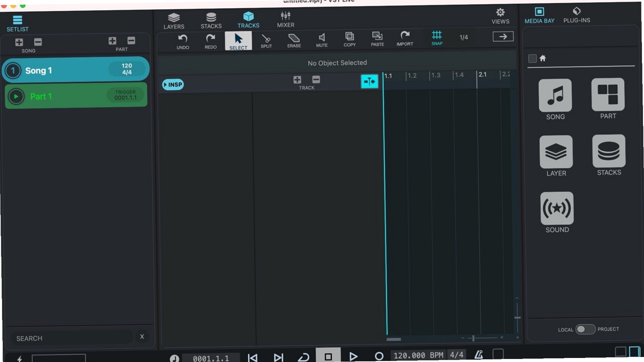The height and width of the screenshot is (362, 644).
Task: Click timeline ruler marker 2.1
Action: click(482, 75)
